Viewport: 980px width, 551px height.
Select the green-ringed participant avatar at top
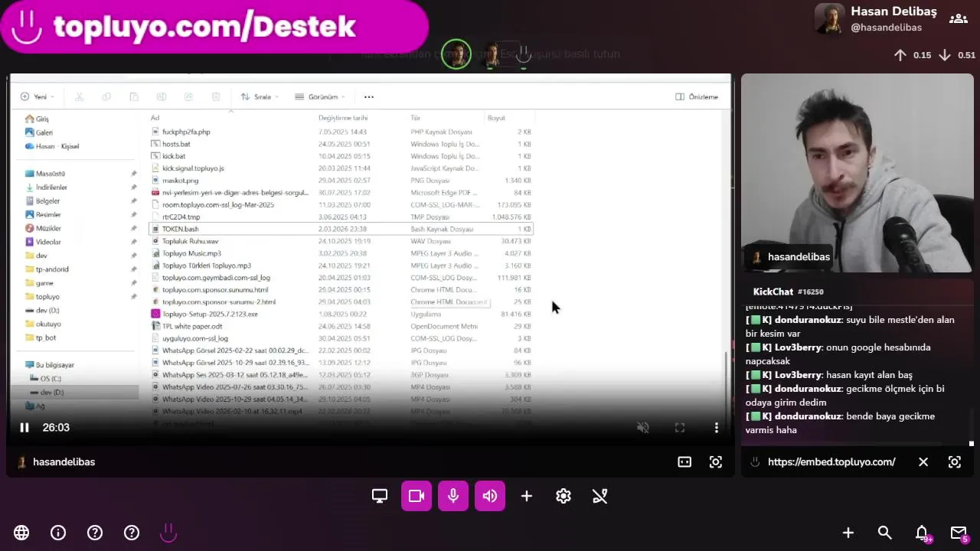pos(456,54)
